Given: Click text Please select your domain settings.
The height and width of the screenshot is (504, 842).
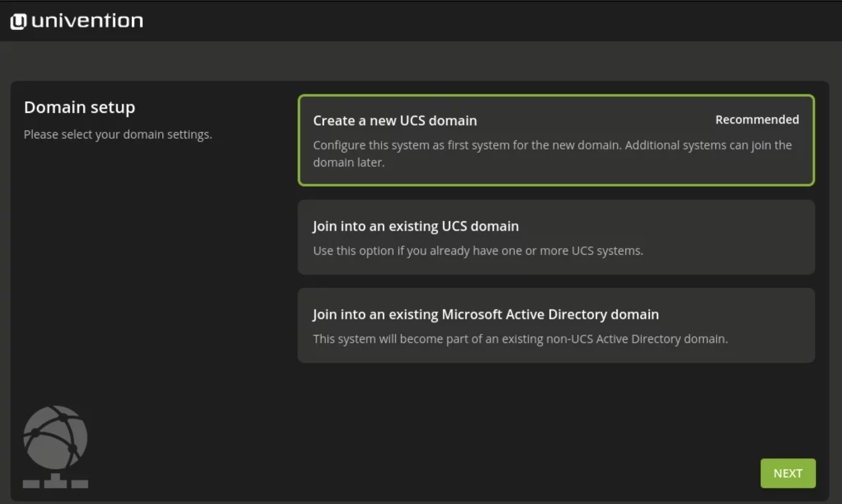Looking at the screenshot, I should tap(118, 134).
